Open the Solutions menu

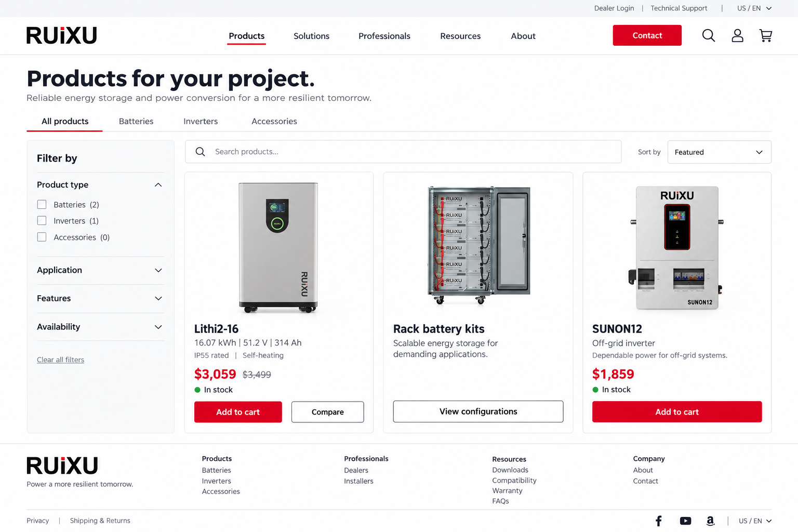point(311,36)
